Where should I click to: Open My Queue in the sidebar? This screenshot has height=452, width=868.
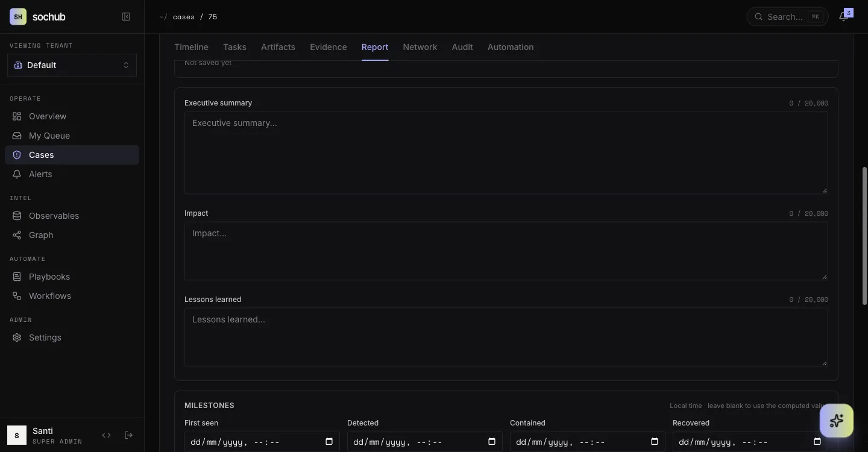point(72,136)
